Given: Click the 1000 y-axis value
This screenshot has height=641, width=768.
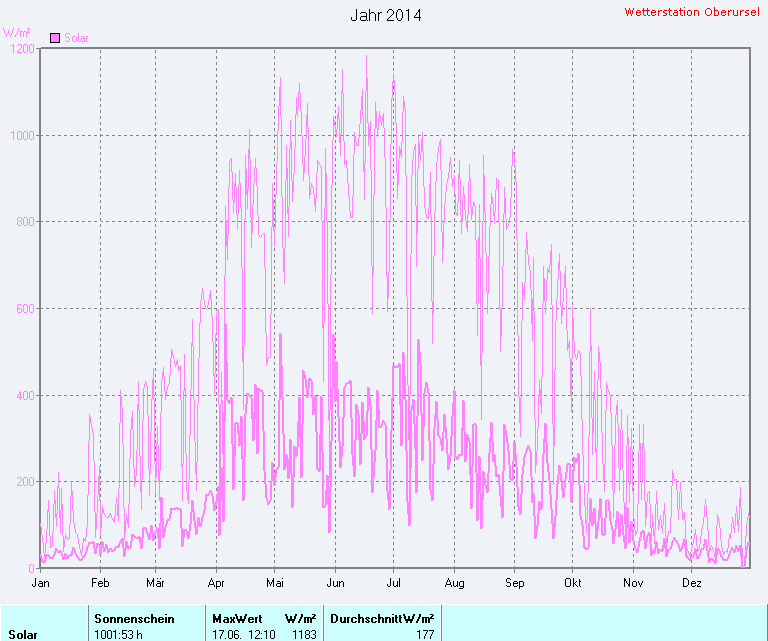Looking at the screenshot, I should click(23, 136).
